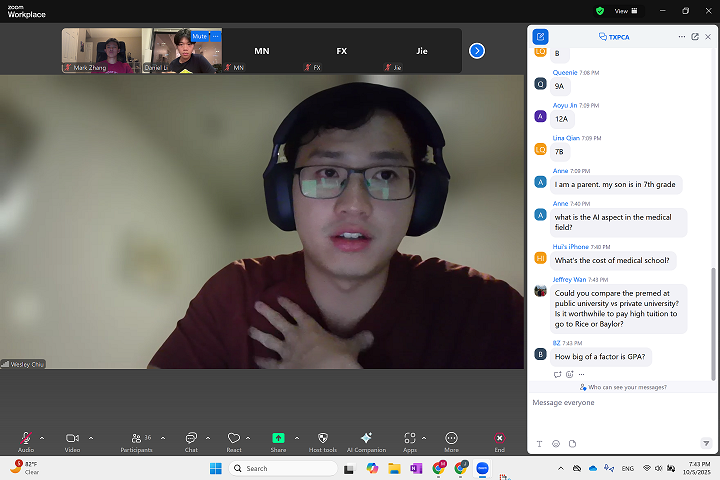This screenshot has width=720, height=480.
Task: Expand audio options arrow next to Audio
Action: click(42, 438)
